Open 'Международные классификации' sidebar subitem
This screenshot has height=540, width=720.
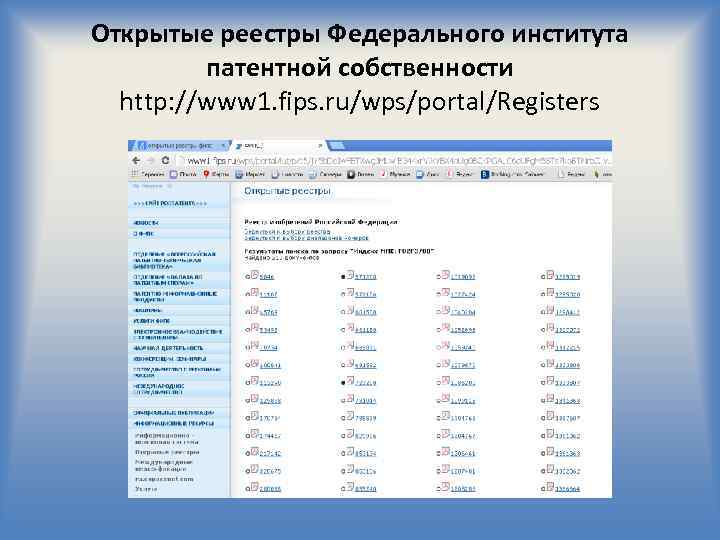[x=164, y=466]
